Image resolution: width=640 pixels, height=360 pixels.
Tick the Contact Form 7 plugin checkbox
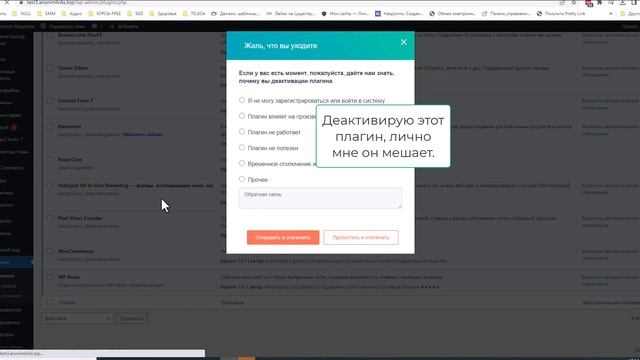pos(50,100)
